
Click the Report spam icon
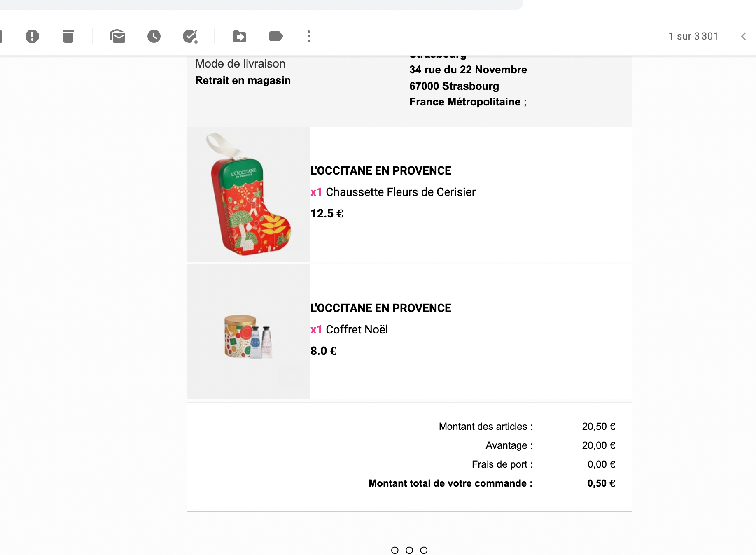tap(32, 36)
